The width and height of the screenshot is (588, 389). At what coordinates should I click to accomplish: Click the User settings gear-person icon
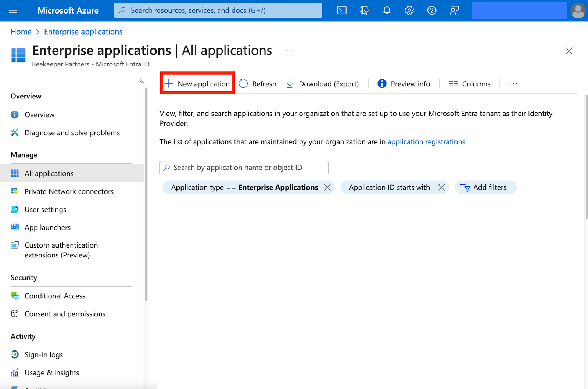(x=15, y=209)
